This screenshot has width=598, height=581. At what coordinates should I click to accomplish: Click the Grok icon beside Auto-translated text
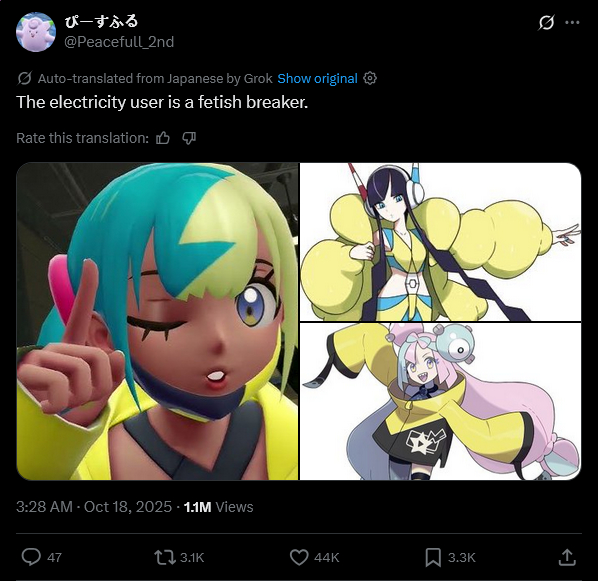point(24,79)
